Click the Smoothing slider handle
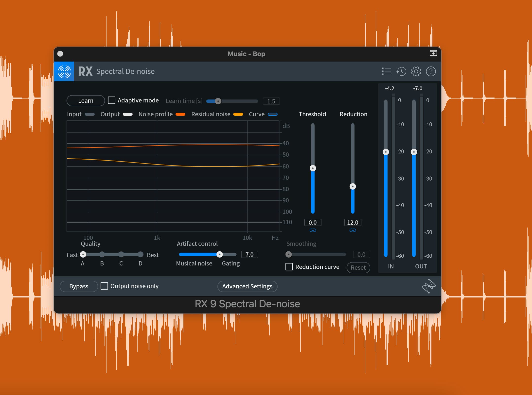This screenshot has width=532, height=395. coord(289,254)
